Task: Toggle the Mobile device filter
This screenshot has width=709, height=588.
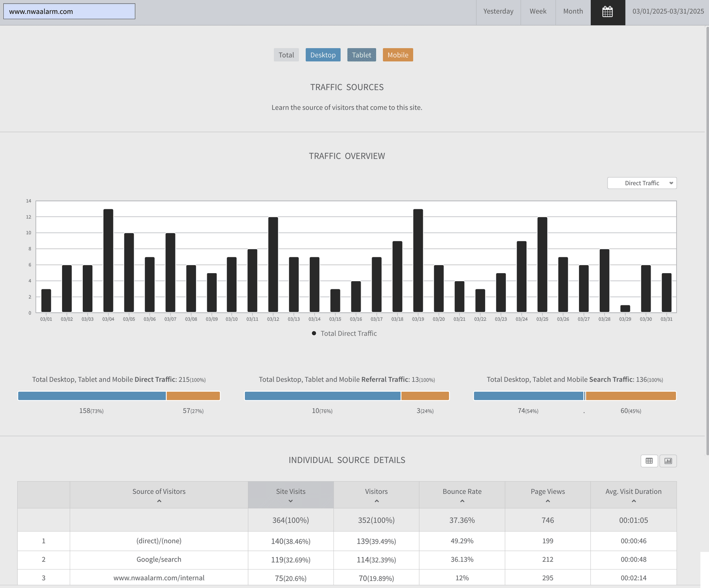Action: pyautogui.click(x=398, y=55)
